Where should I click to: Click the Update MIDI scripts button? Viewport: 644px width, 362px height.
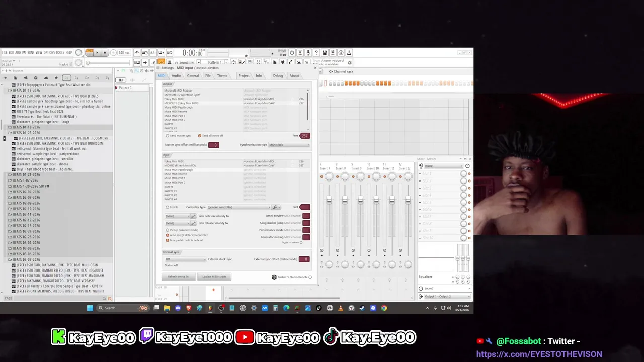coord(214,277)
